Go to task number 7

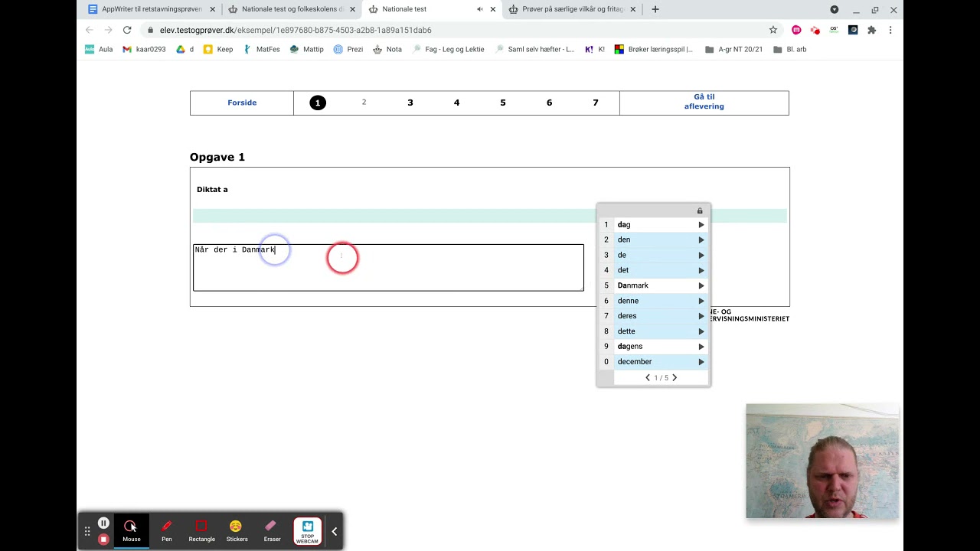point(596,103)
